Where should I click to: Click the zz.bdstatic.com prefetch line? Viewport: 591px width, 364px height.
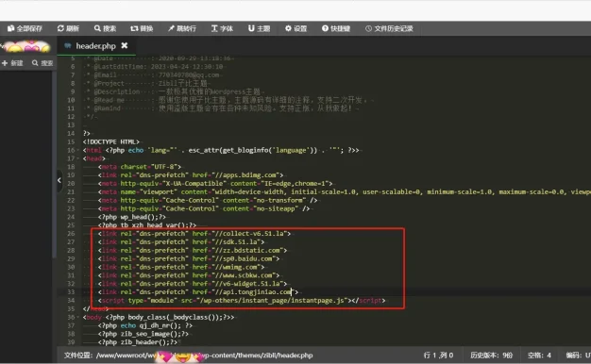193,250
